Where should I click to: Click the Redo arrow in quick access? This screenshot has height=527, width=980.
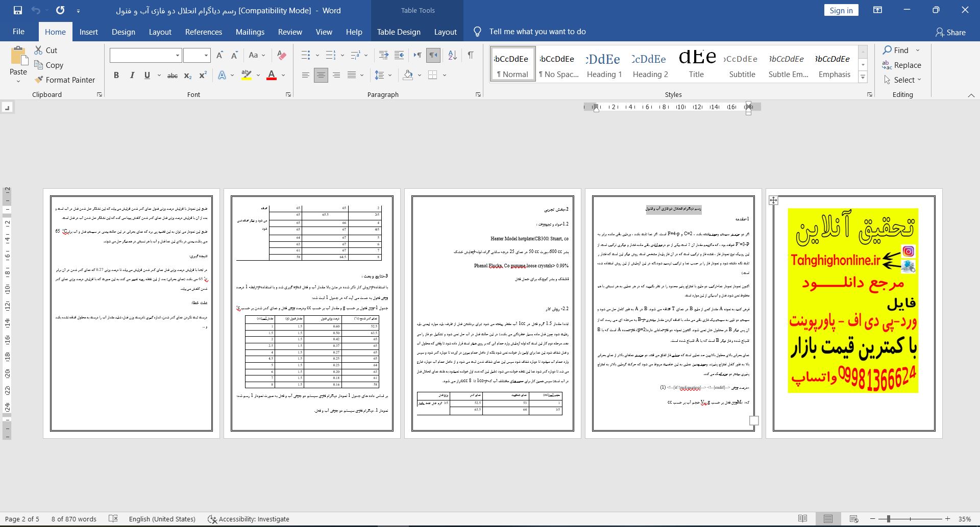tap(60, 10)
